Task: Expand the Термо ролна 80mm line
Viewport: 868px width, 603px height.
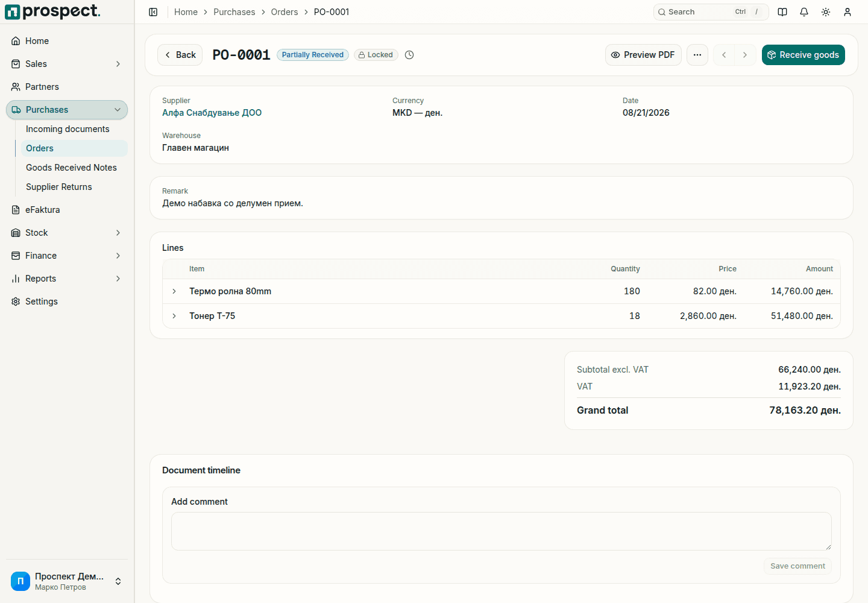Action: tap(174, 291)
